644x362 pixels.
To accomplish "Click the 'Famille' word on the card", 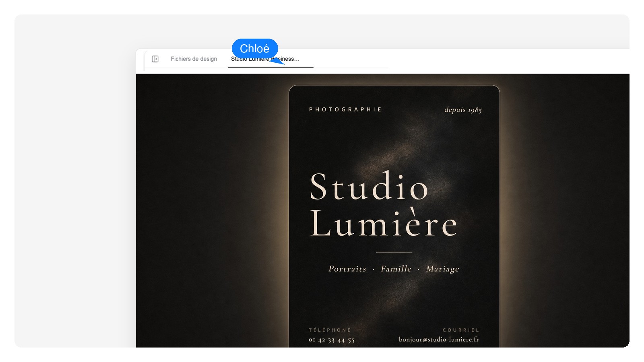I will click(x=396, y=269).
